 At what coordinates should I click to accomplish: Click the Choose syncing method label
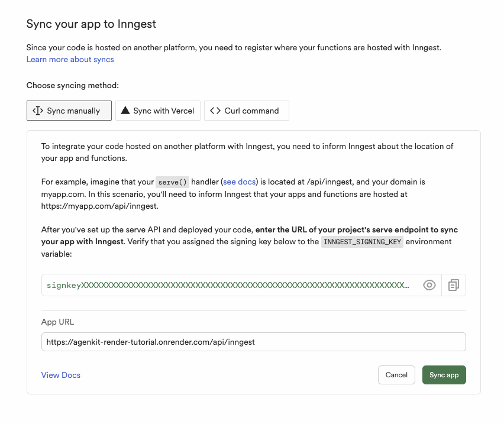[x=73, y=85]
